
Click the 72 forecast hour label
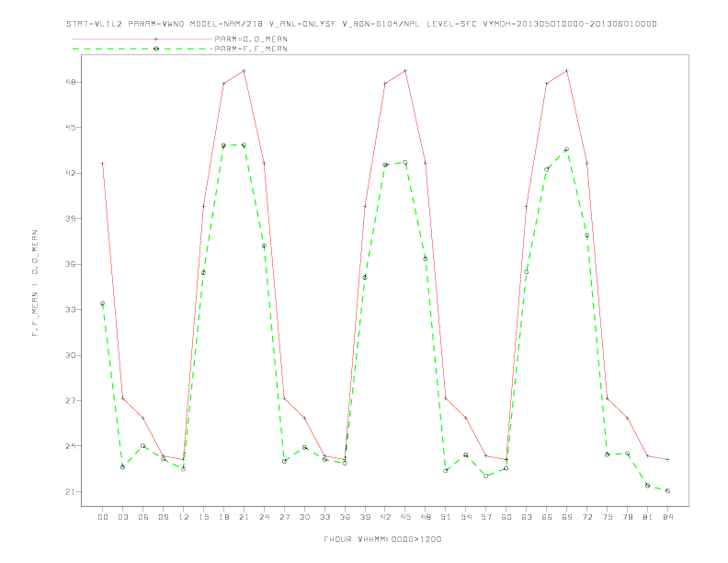(587, 517)
